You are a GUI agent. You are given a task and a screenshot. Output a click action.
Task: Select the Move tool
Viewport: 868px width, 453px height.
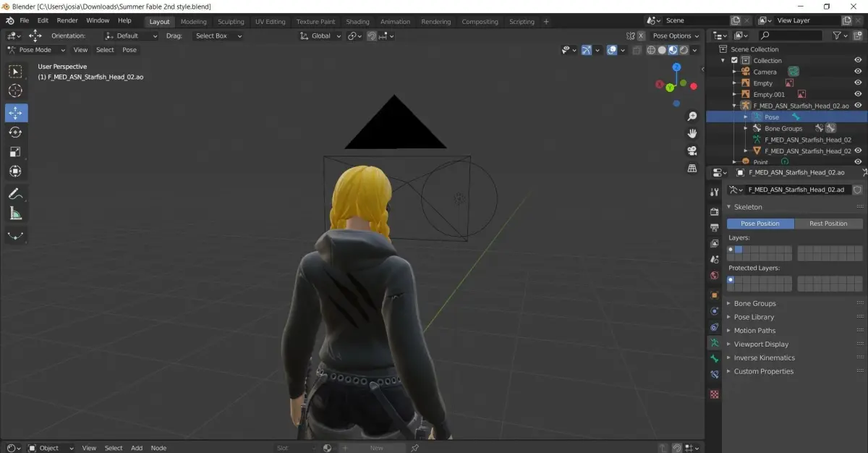click(16, 113)
